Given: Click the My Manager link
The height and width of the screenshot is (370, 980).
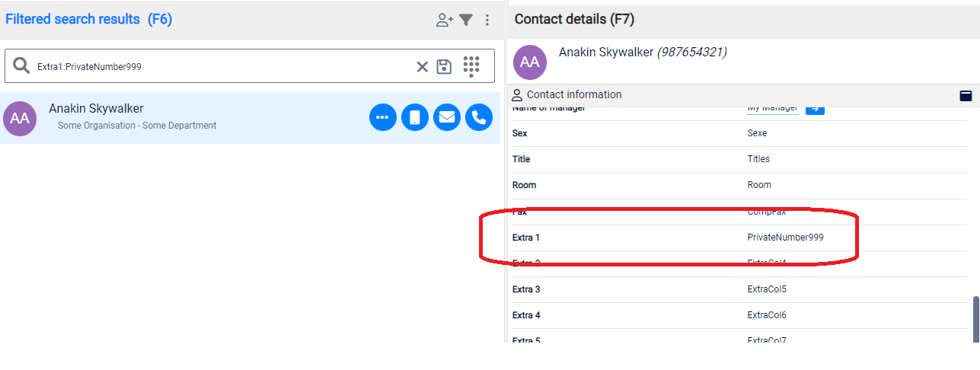Looking at the screenshot, I should click(x=772, y=109).
